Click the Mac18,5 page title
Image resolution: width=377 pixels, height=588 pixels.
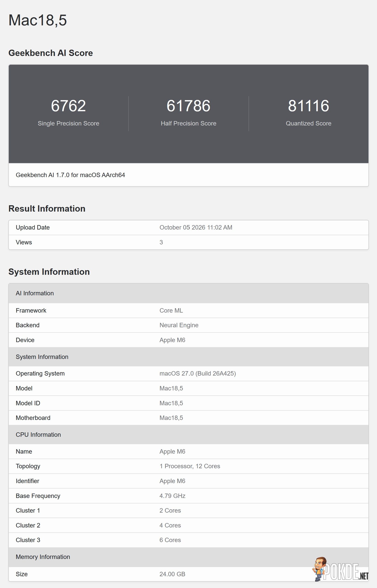37,20
